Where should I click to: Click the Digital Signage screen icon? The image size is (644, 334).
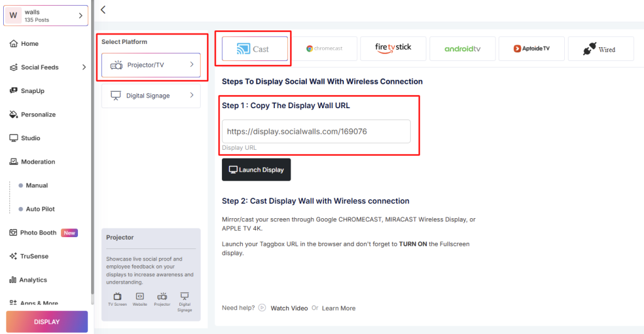click(x=116, y=96)
